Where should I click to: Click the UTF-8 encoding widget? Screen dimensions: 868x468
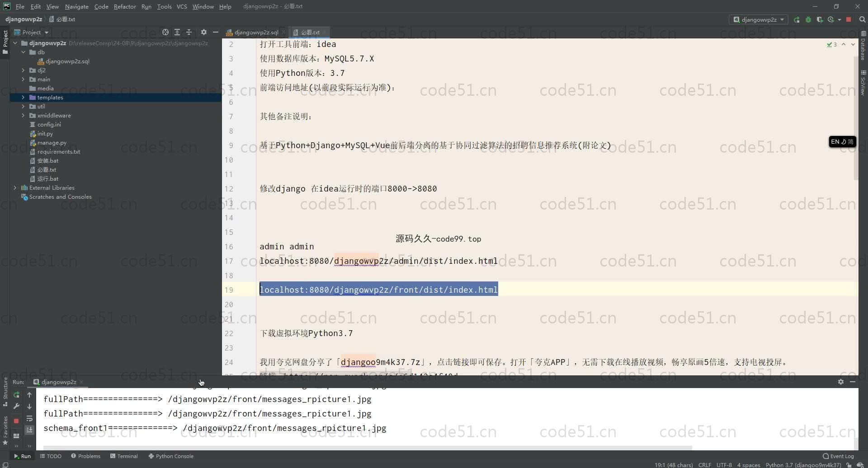click(724, 465)
